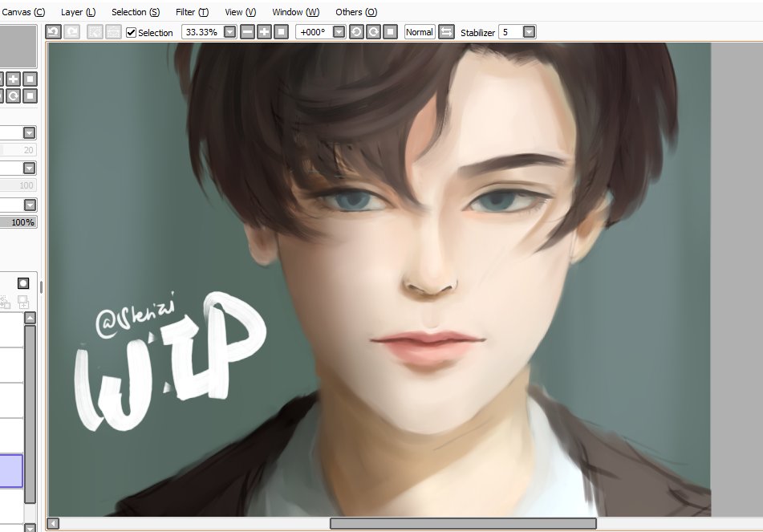Click the opacity slider showing 100%

click(x=18, y=222)
